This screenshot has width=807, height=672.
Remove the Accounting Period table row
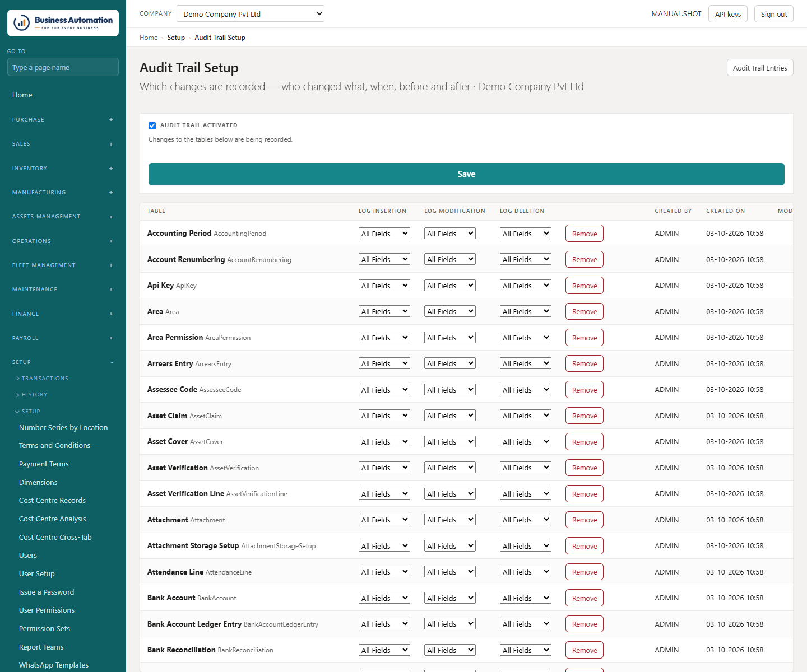coord(585,234)
